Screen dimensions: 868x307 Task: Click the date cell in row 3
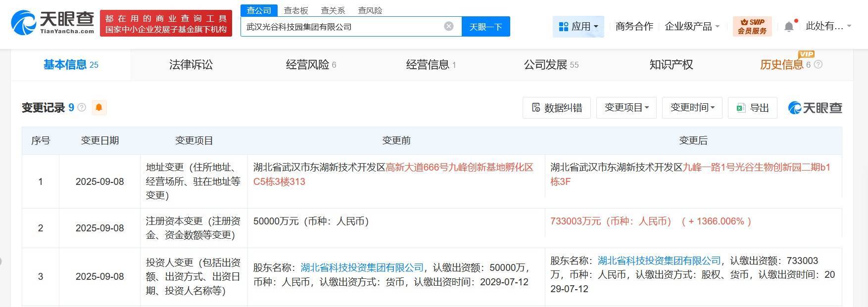pos(100,277)
